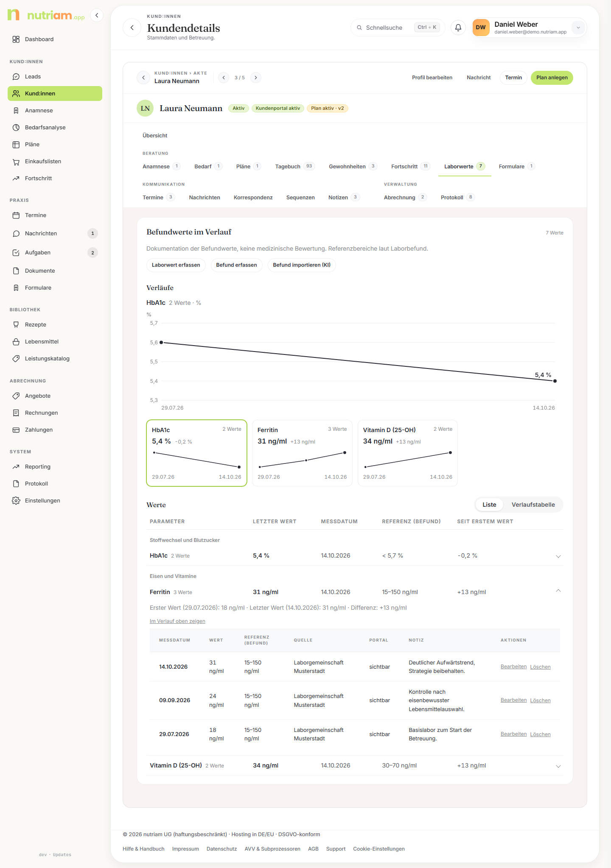The image size is (611, 868).
Task: Open the Befund erfassen dialog
Action: 237,265
